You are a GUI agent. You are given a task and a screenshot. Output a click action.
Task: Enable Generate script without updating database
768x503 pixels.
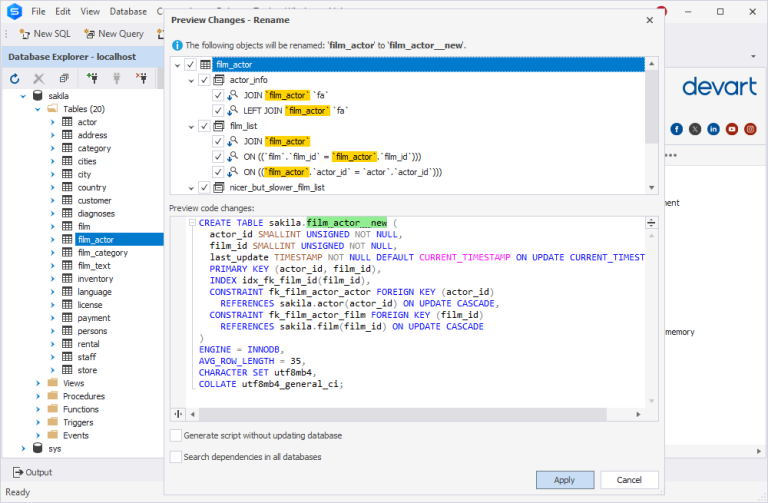tap(176, 436)
